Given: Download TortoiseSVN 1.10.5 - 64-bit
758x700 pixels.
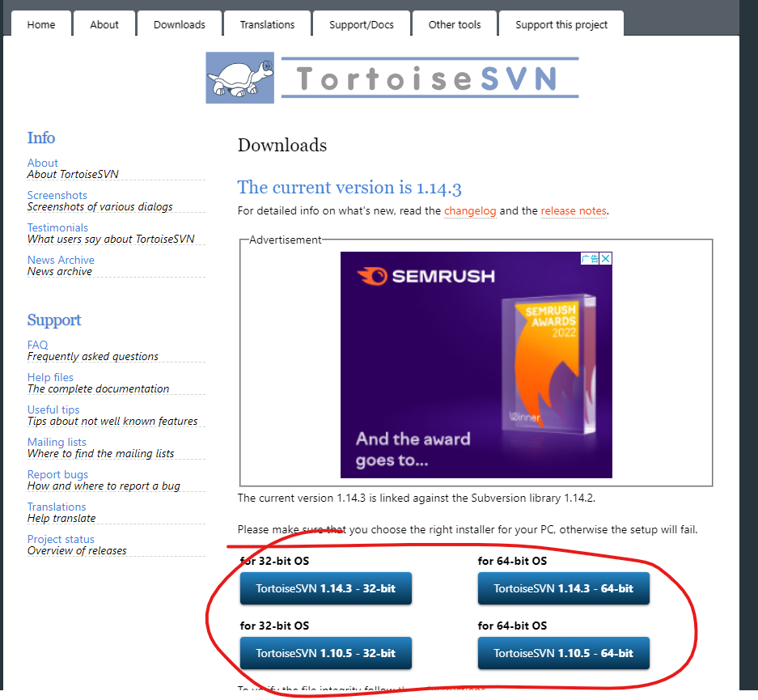Looking at the screenshot, I should 564,653.
